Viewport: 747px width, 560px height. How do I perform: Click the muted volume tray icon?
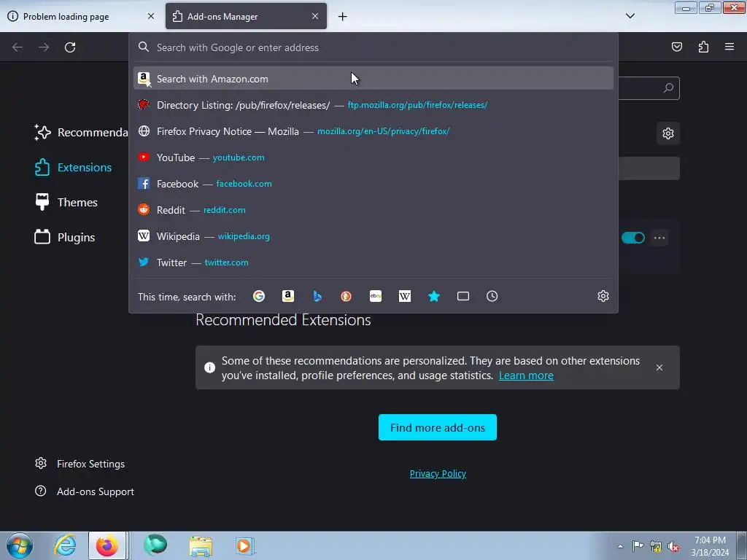click(673, 546)
